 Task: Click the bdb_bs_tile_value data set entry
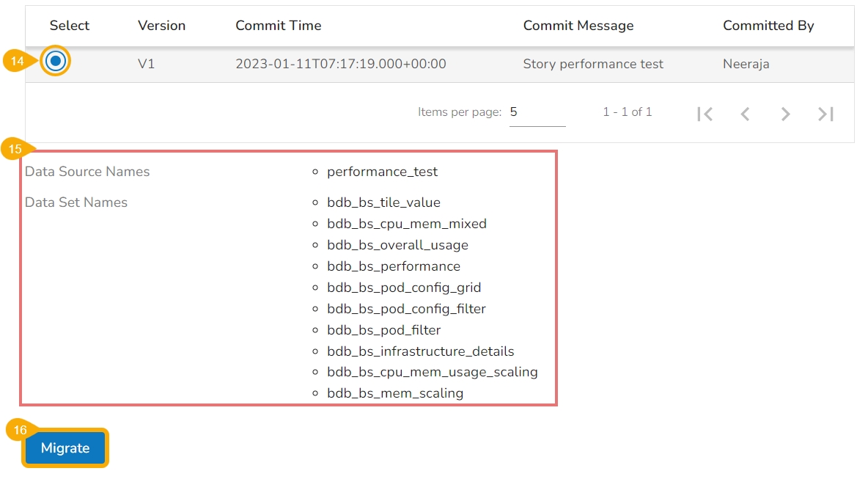point(383,202)
